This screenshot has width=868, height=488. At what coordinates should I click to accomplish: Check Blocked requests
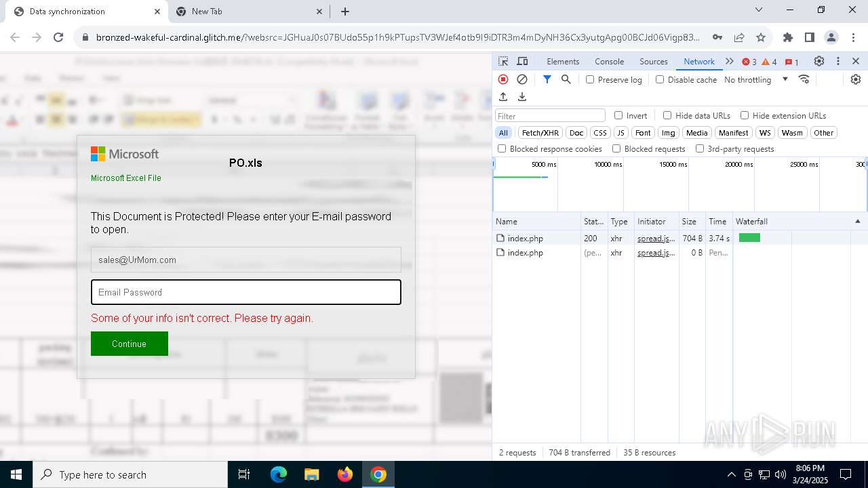[x=616, y=148]
